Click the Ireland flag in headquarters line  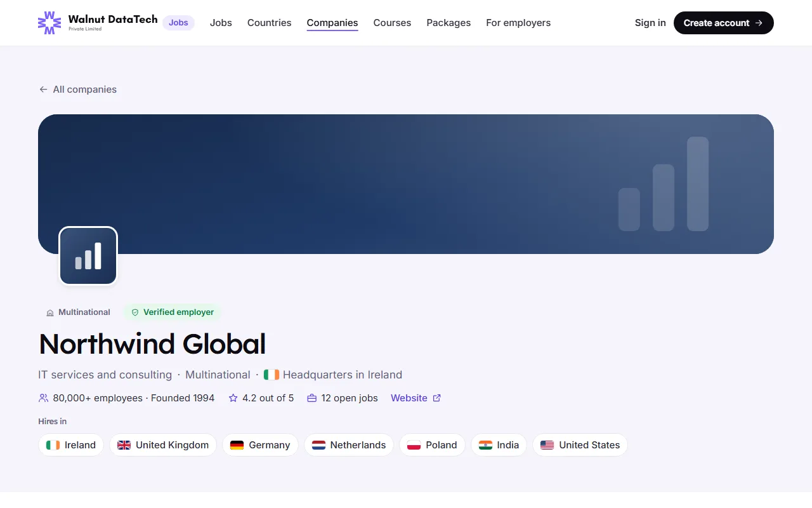tap(272, 375)
